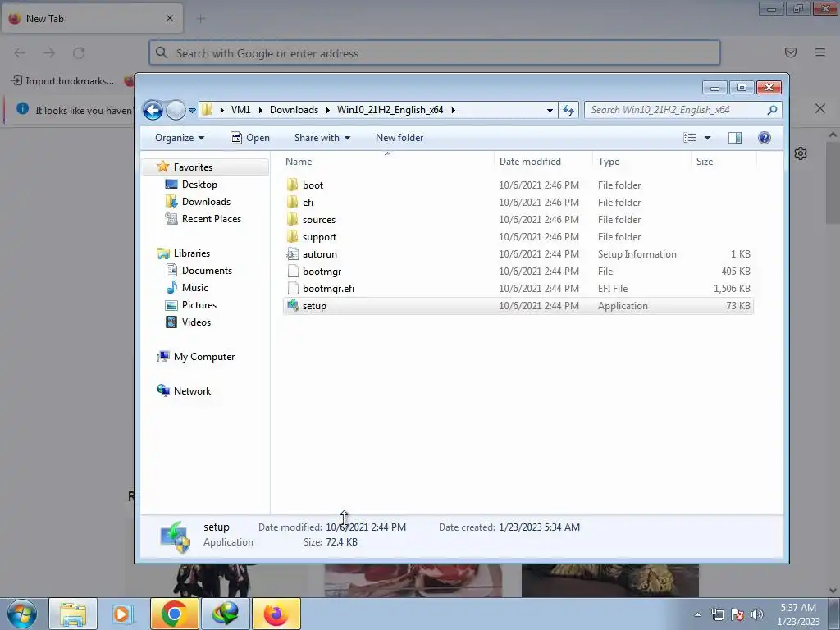Select Win10_21H2_English_x64 in the address breadcrumb

(390, 110)
